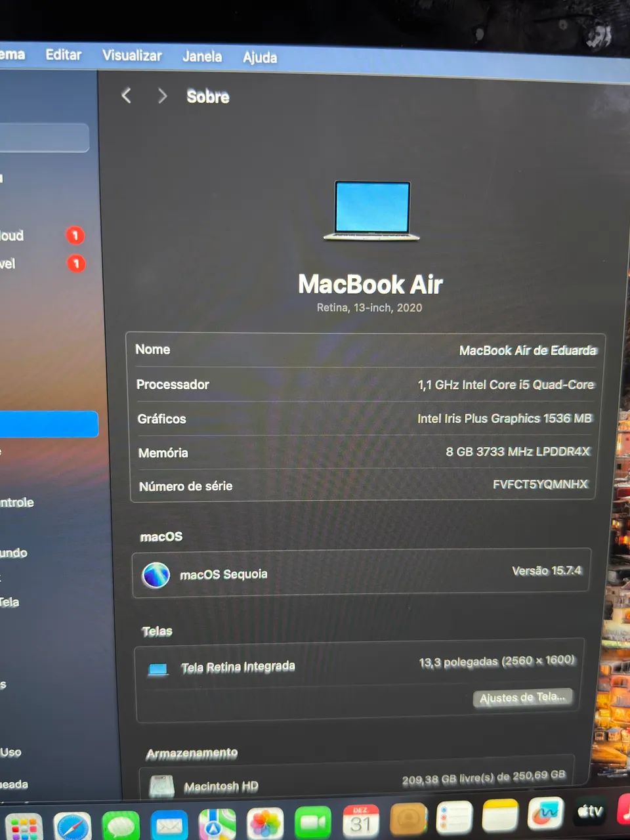The image size is (630, 840).
Task: Click the macOS Sequoia name text
Action: pyautogui.click(x=224, y=575)
